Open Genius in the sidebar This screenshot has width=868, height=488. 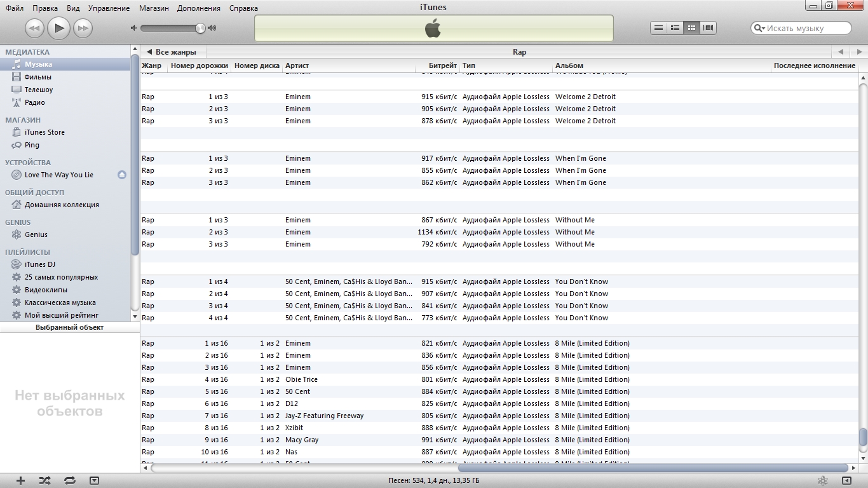point(65,234)
